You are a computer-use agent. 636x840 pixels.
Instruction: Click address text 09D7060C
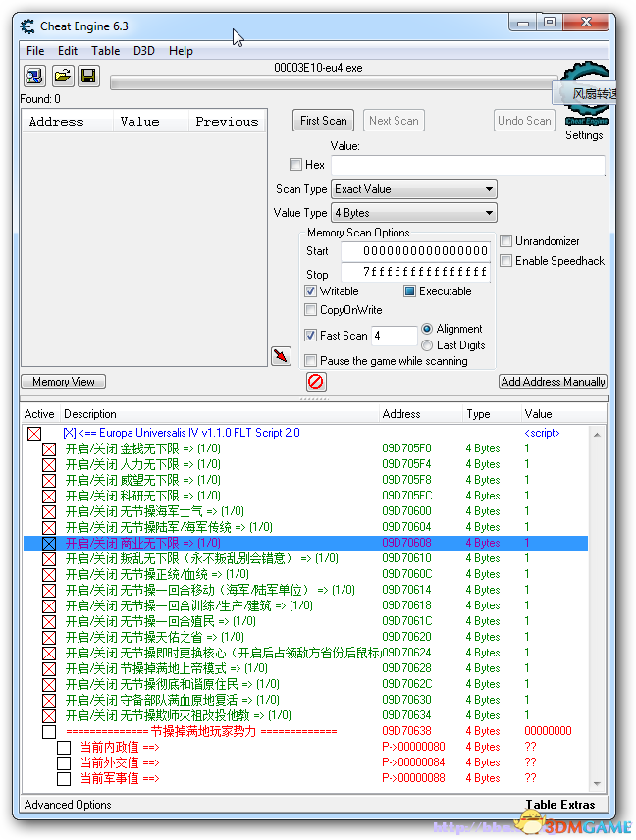pos(406,574)
